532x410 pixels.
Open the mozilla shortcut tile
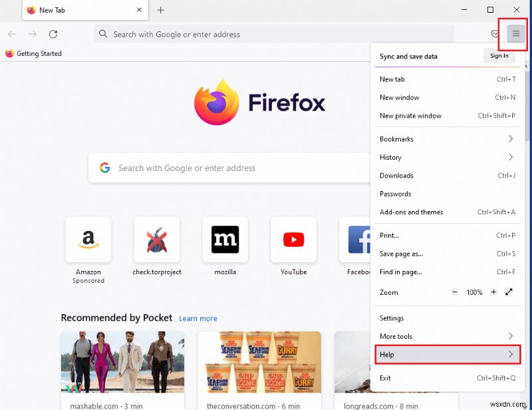[x=225, y=240]
